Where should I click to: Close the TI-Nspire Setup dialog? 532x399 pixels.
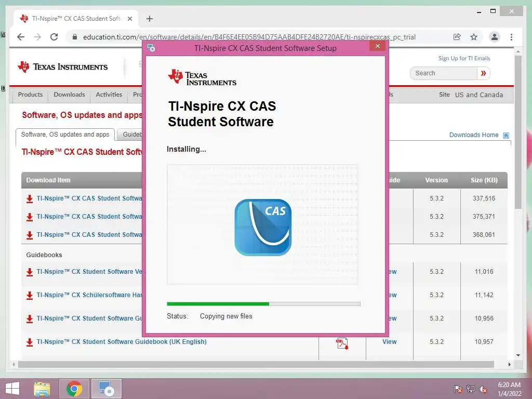(x=377, y=46)
